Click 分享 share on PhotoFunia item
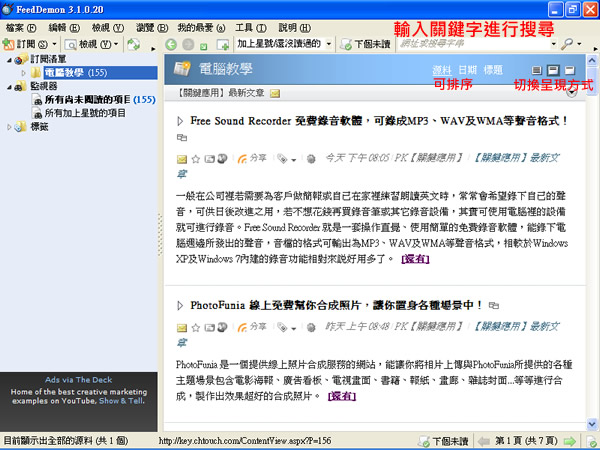Image resolution: width=600 pixels, height=450 pixels. (252, 327)
